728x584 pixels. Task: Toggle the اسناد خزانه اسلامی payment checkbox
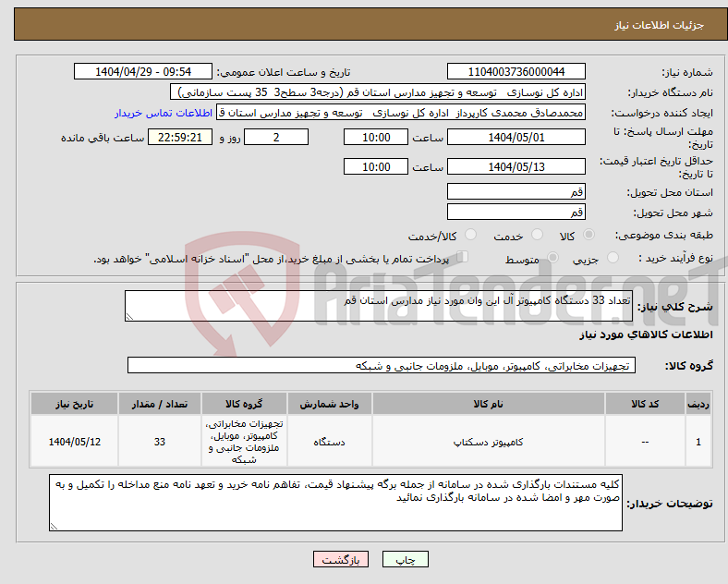(x=463, y=257)
